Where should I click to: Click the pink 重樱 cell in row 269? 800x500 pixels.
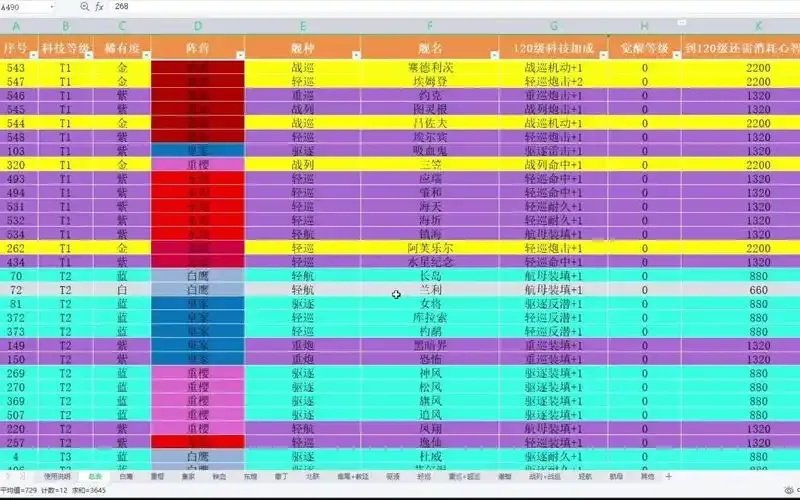click(198, 373)
